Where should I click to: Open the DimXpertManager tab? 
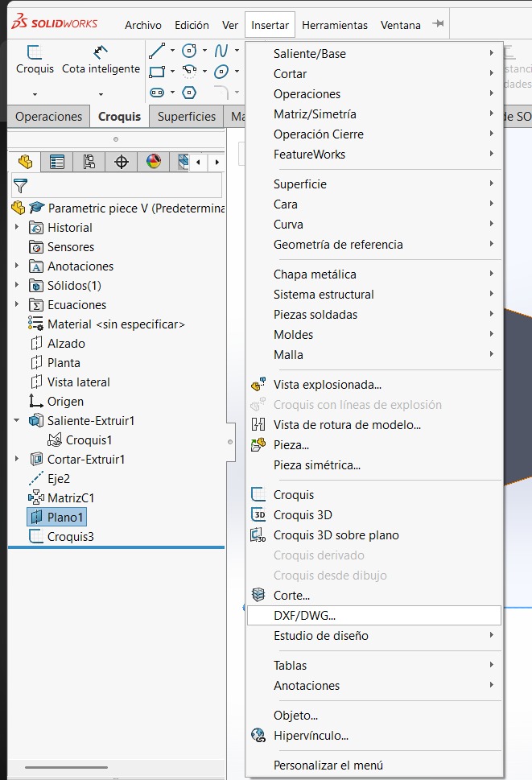122,162
